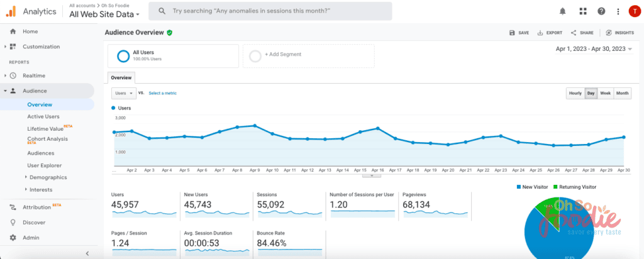Click the Google Analytics logo
This screenshot has width=644, height=259.
(11, 11)
